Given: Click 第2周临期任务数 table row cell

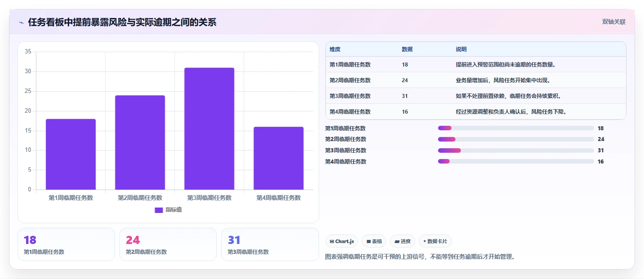Looking at the screenshot, I should point(350,80).
